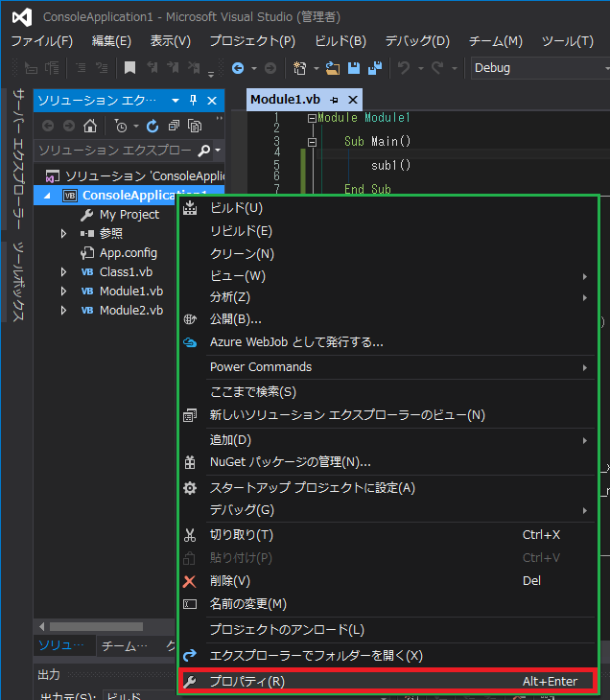Open the ビルド(B) menu

pos(340,41)
